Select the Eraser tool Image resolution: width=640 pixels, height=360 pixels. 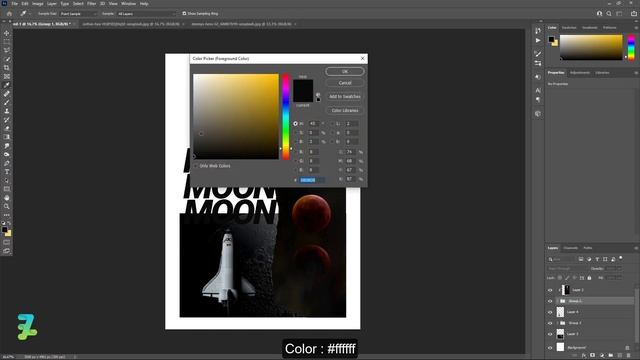pos(7,128)
